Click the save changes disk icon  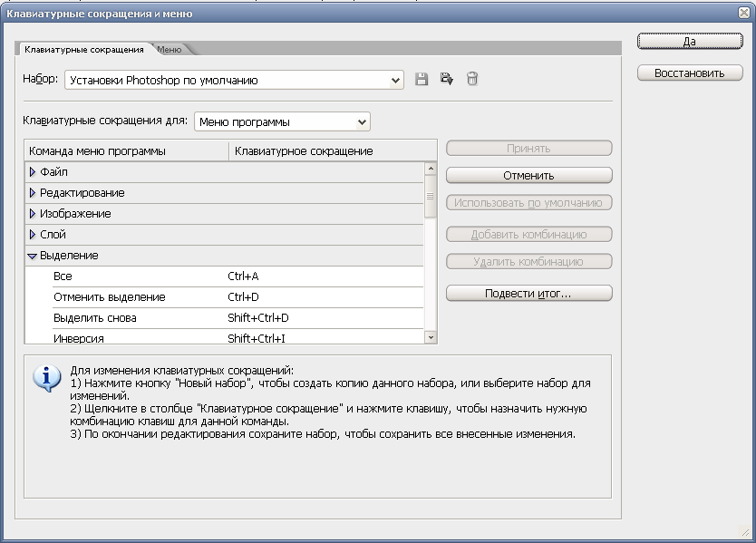pyautogui.click(x=422, y=79)
